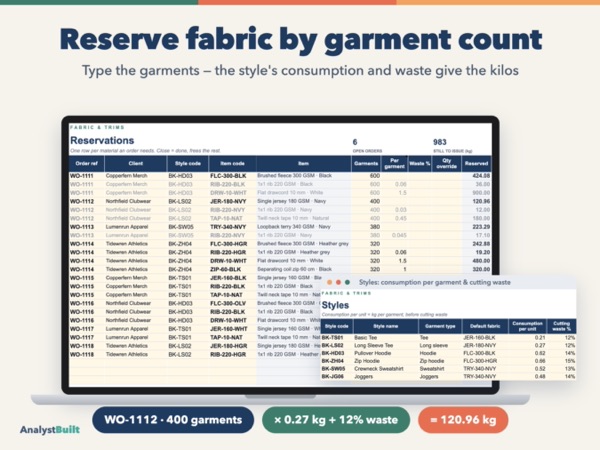Select the 'Qty override' column header
Screen dimensions: 600x450
(x=447, y=163)
